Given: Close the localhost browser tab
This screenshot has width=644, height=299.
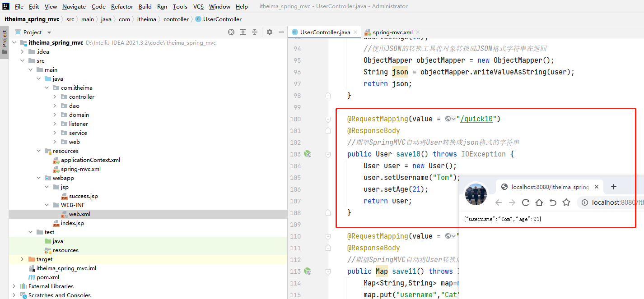Looking at the screenshot, I should pyautogui.click(x=597, y=187).
